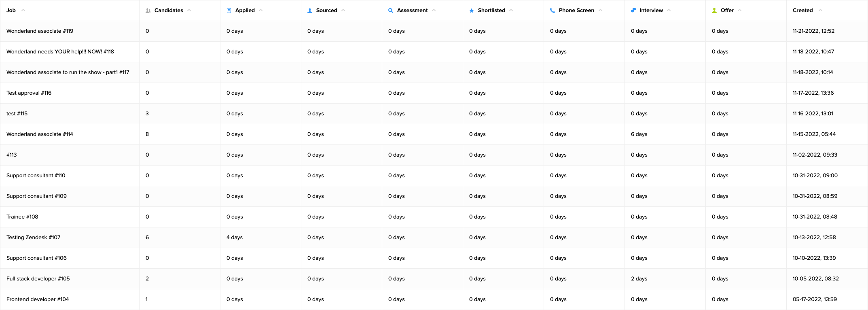Sort by Job using its arrow
Viewport: 868px width, 310px height.
point(23,10)
